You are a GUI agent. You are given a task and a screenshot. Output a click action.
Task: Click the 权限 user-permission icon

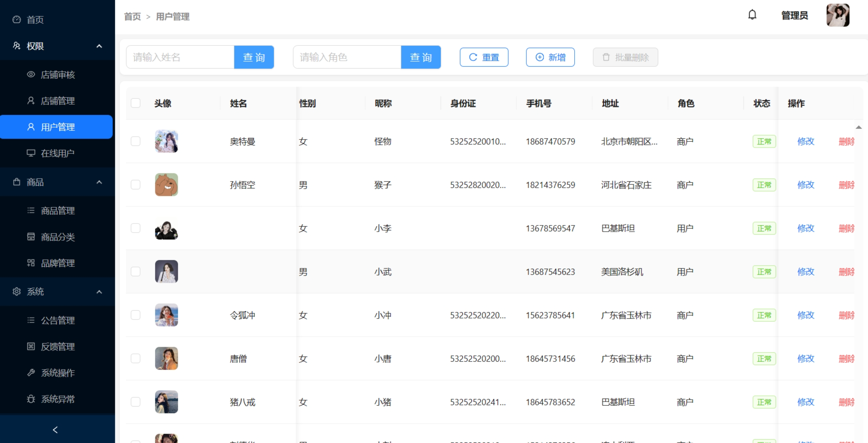[17, 46]
